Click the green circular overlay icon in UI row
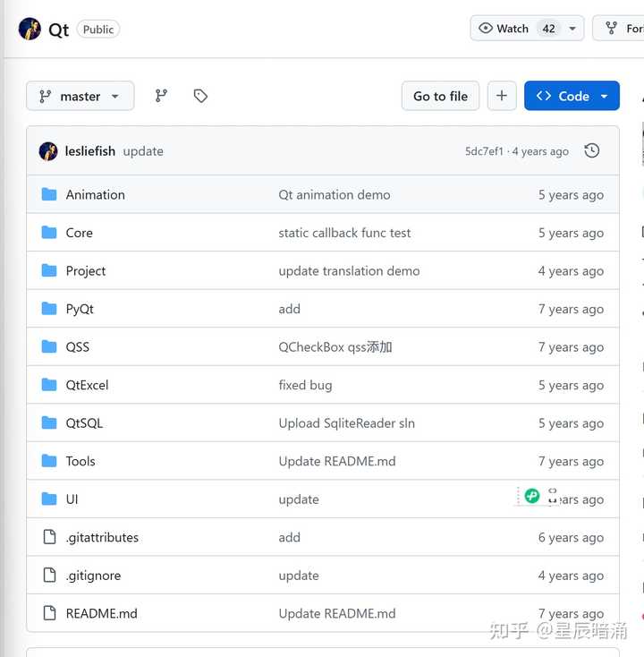The height and width of the screenshot is (657, 644). pos(532,496)
